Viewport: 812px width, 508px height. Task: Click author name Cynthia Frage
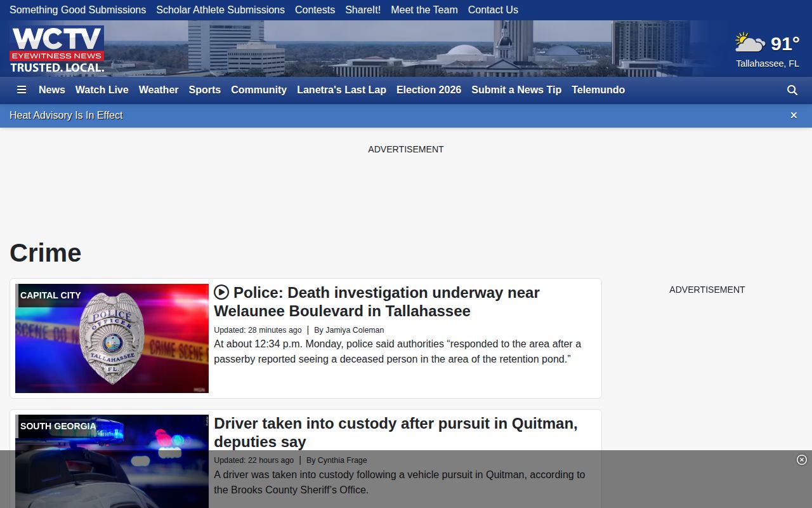point(343,460)
